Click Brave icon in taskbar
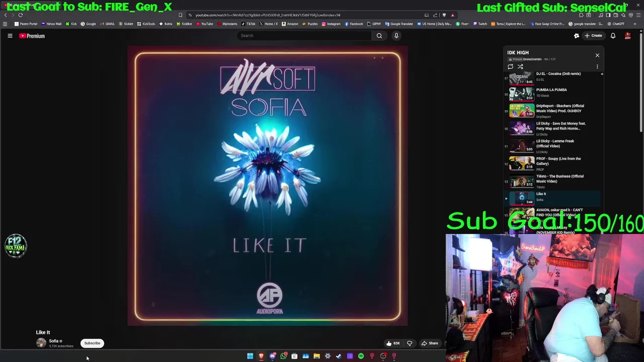 click(x=261, y=356)
